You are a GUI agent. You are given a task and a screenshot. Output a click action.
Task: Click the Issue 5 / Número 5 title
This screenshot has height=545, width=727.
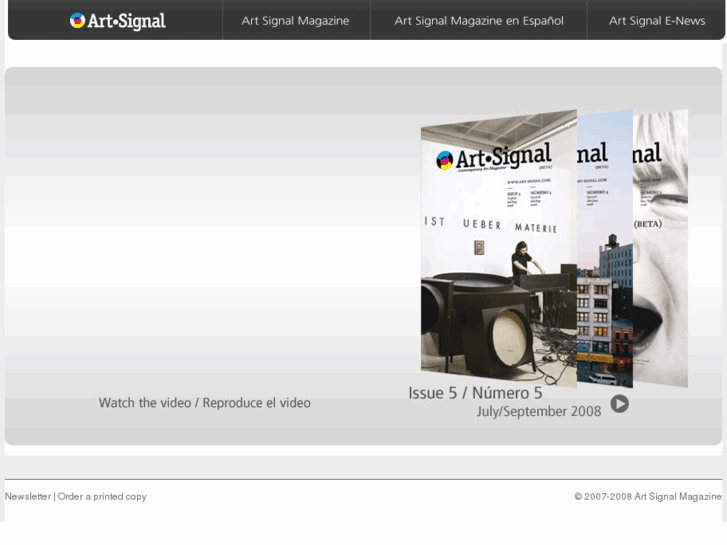(x=475, y=393)
